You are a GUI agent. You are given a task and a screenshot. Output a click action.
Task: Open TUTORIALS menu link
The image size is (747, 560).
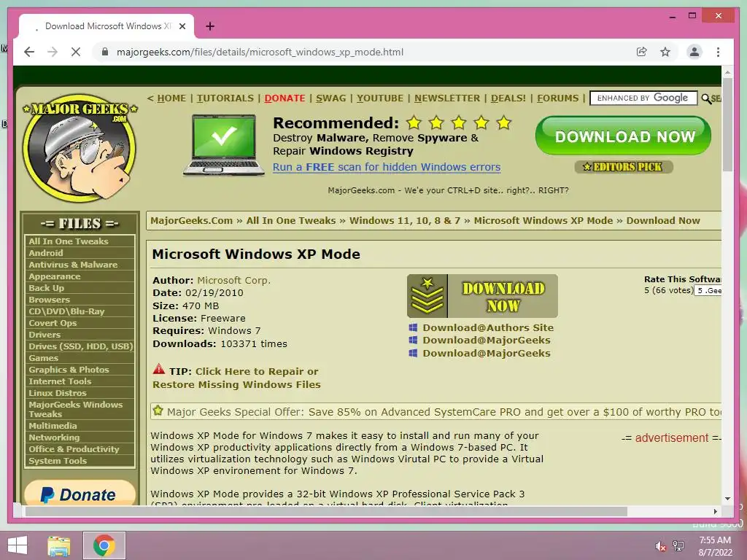[225, 98]
